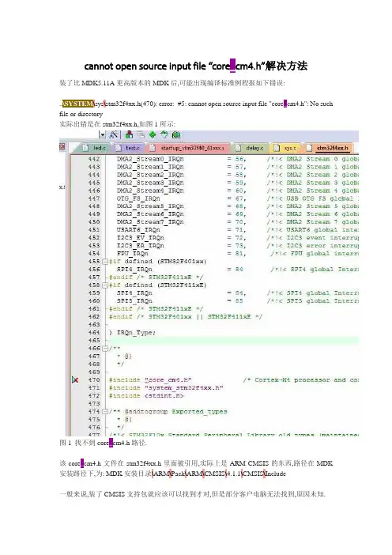Select the stm32f4xx.h tab
The height and width of the screenshot is (555, 392).
328,148
